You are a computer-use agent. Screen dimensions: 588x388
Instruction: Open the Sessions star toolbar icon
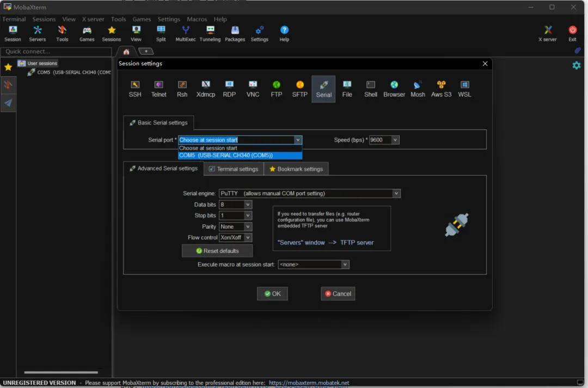(112, 33)
